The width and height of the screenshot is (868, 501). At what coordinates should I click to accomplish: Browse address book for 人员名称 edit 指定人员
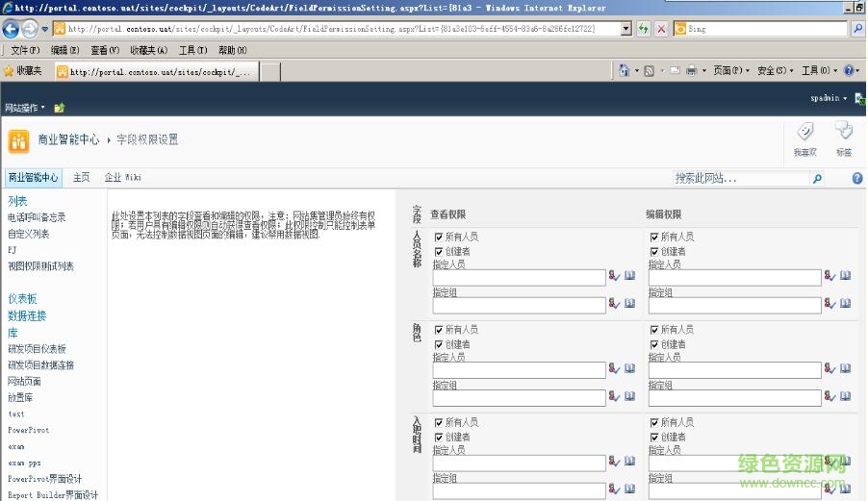pyautogui.click(x=845, y=275)
